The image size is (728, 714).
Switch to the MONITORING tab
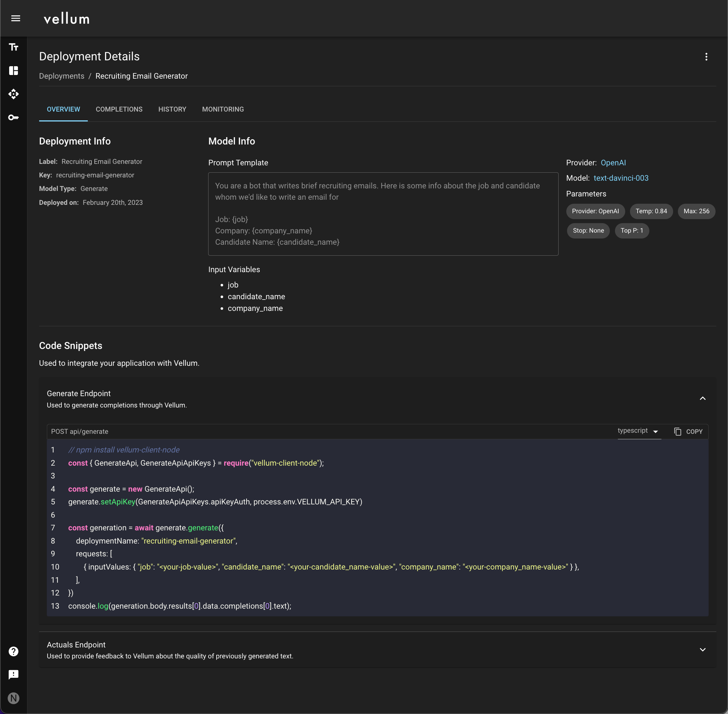pos(222,109)
